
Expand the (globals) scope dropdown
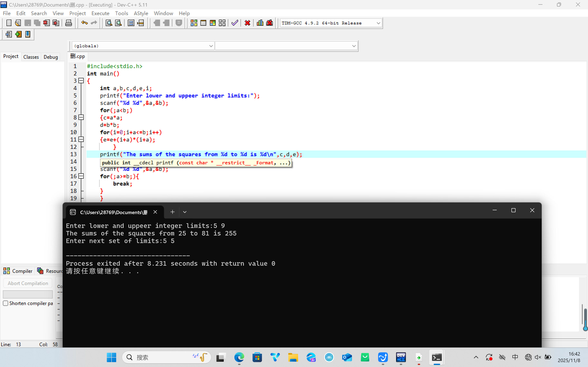tap(211, 46)
